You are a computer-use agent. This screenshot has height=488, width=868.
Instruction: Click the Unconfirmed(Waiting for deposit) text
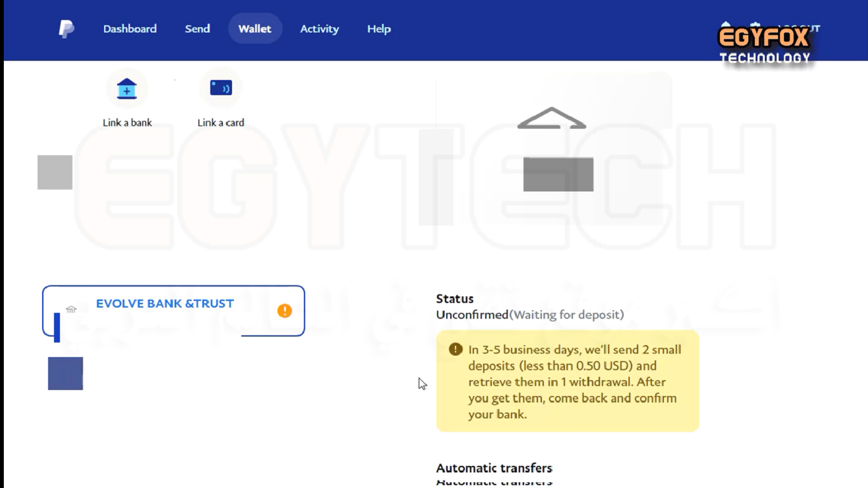[x=530, y=315]
